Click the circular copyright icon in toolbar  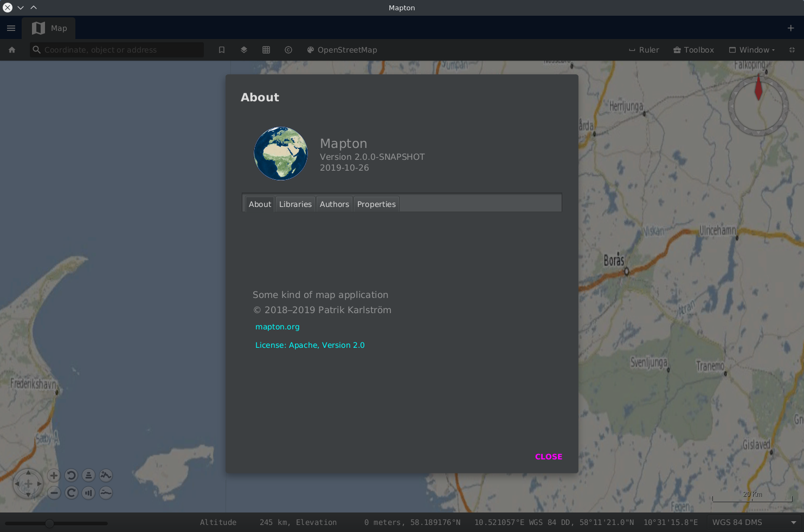coord(288,50)
